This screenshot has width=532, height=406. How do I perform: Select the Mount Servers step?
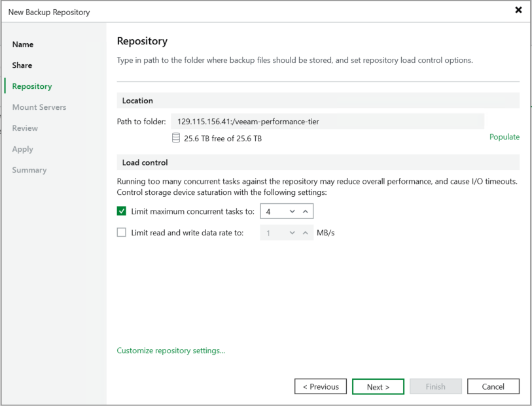[x=39, y=107]
